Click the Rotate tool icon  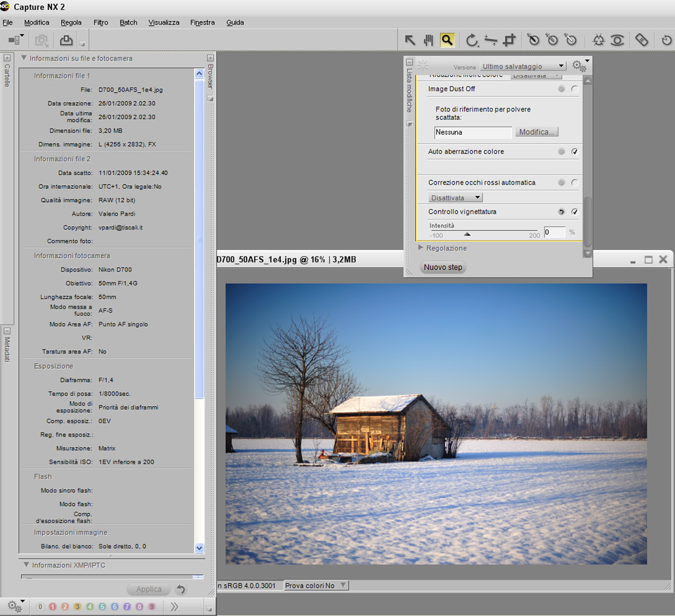click(x=472, y=40)
